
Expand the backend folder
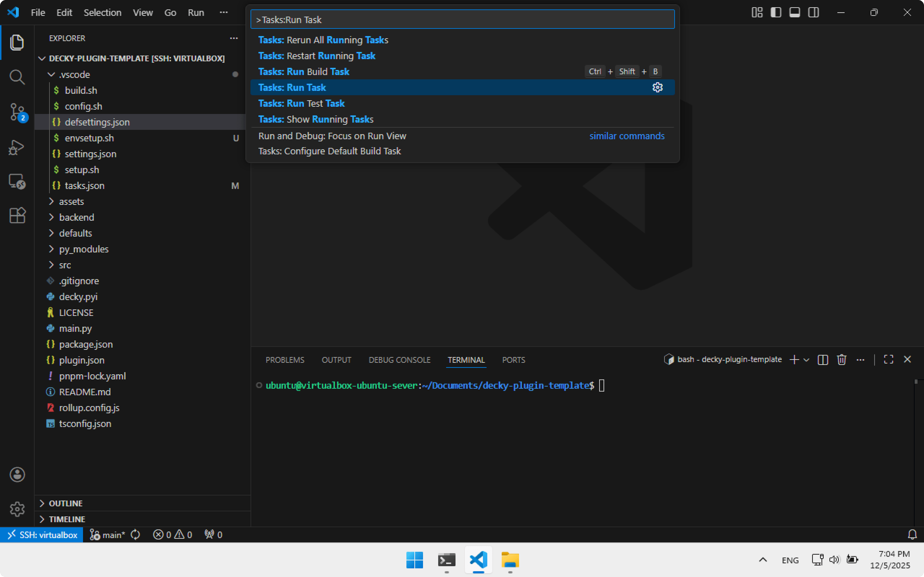pos(77,217)
